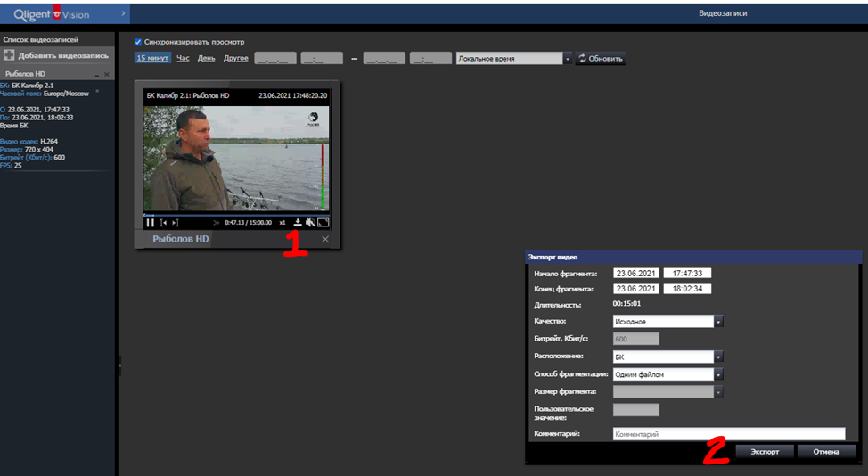Image resolution: width=868 pixels, height=476 pixels.
Task: Open the Локальное время dropdown
Action: click(513, 59)
